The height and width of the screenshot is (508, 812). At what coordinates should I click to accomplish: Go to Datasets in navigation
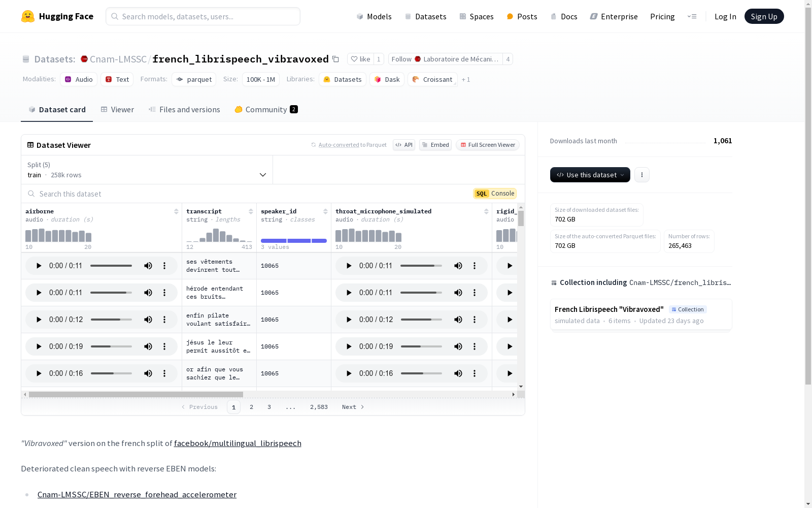[x=425, y=16]
